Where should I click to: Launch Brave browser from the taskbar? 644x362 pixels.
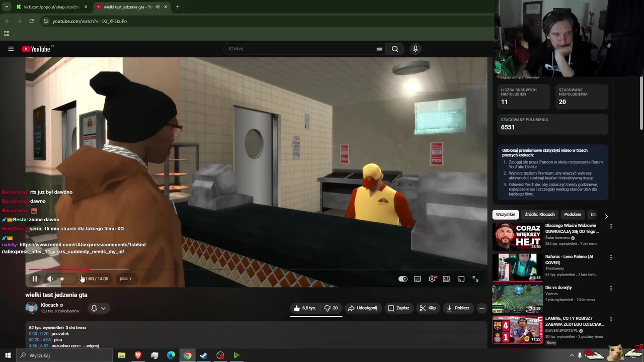(x=138, y=355)
